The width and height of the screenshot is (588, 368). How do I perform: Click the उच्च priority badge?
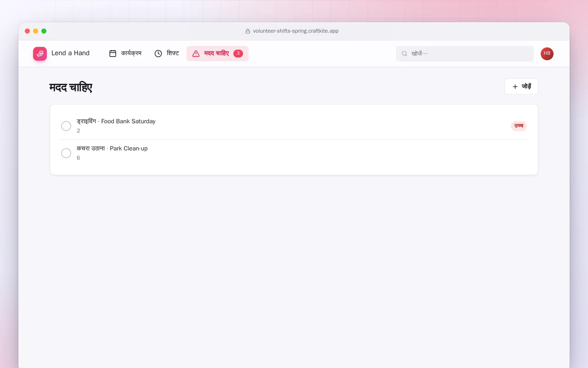519,126
